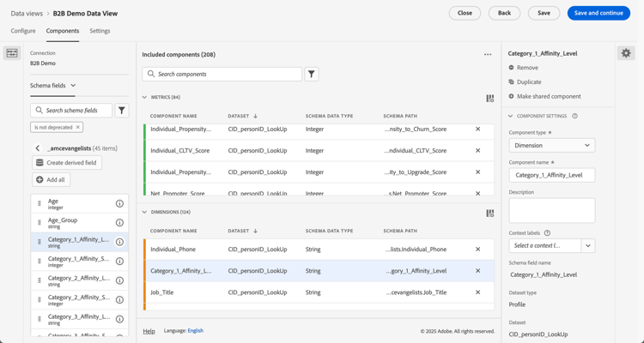
Task: Collapse the Metrics section
Action: point(145,98)
